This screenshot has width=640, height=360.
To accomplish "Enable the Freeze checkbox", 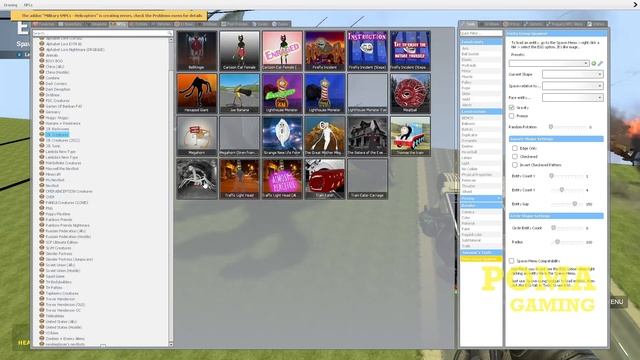I will pyautogui.click(x=511, y=116).
